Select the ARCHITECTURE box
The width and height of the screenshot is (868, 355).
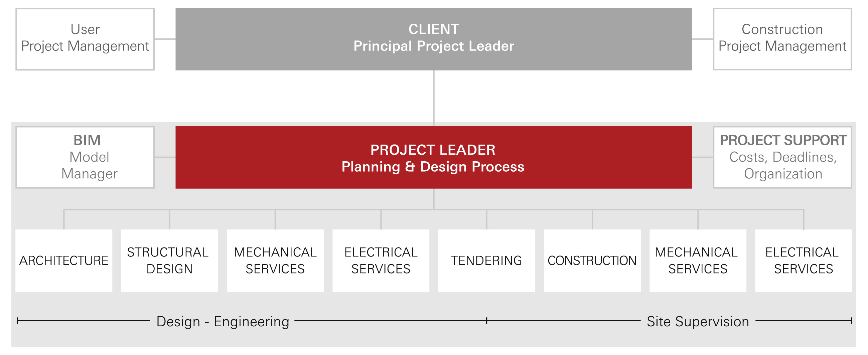pos(64,261)
